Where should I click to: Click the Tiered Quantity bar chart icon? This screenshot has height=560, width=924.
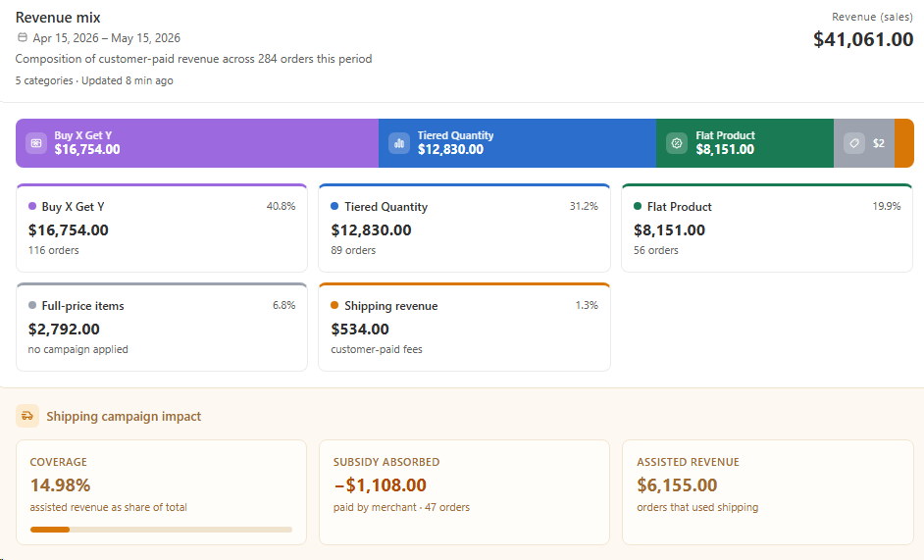click(399, 143)
